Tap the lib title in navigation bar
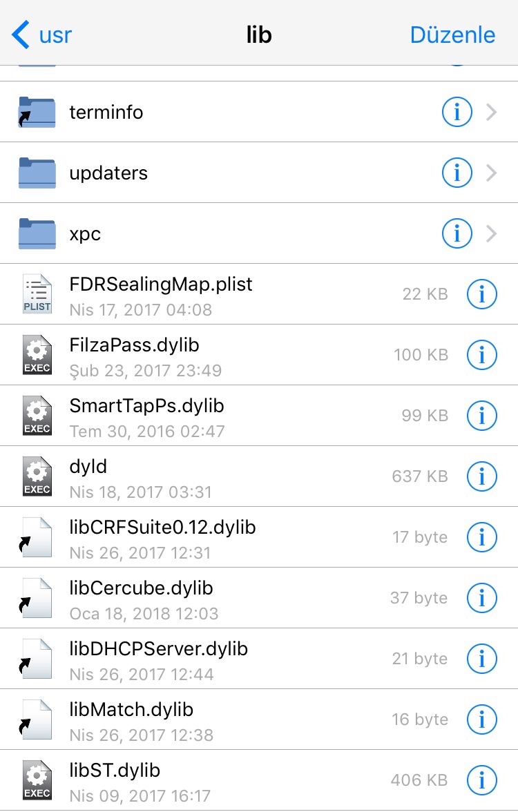518x812 pixels. (259, 35)
